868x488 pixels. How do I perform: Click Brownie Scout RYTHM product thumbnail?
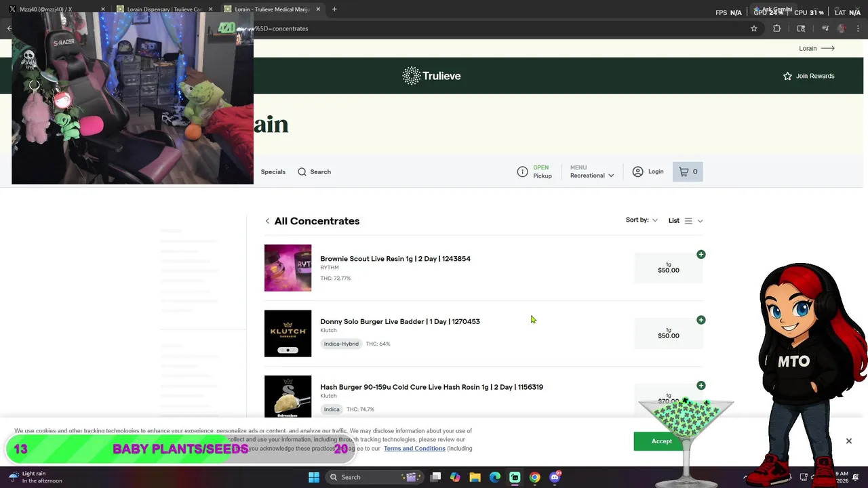[x=288, y=268]
